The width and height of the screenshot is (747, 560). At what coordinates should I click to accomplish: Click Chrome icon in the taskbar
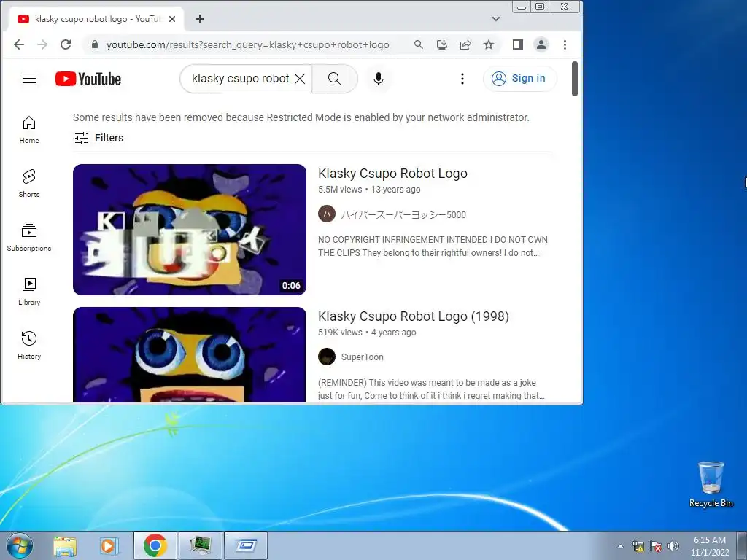(x=155, y=545)
